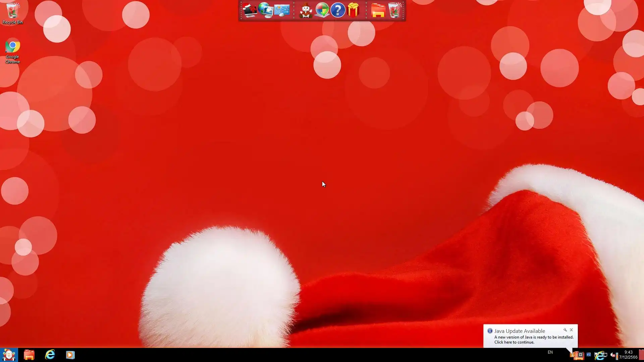Click the globe network dock icon
This screenshot has height=362, width=644.
[265, 10]
